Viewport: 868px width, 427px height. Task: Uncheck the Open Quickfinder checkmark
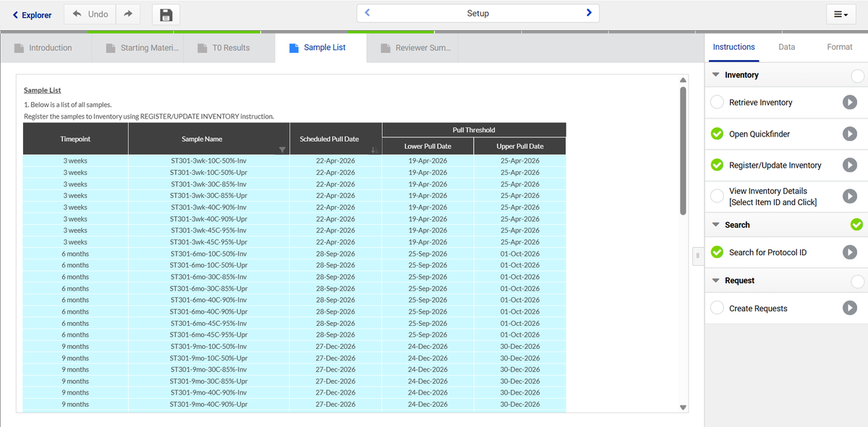(x=717, y=134)
